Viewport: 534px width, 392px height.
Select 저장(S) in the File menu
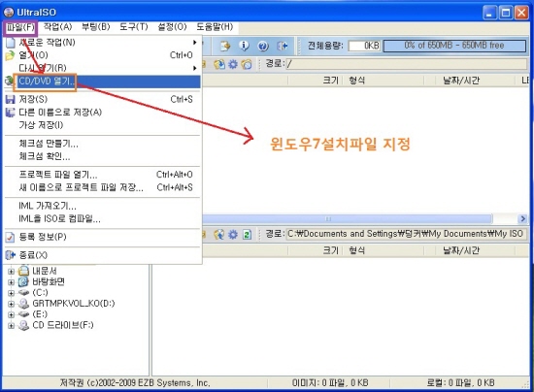tap(102, 99)
